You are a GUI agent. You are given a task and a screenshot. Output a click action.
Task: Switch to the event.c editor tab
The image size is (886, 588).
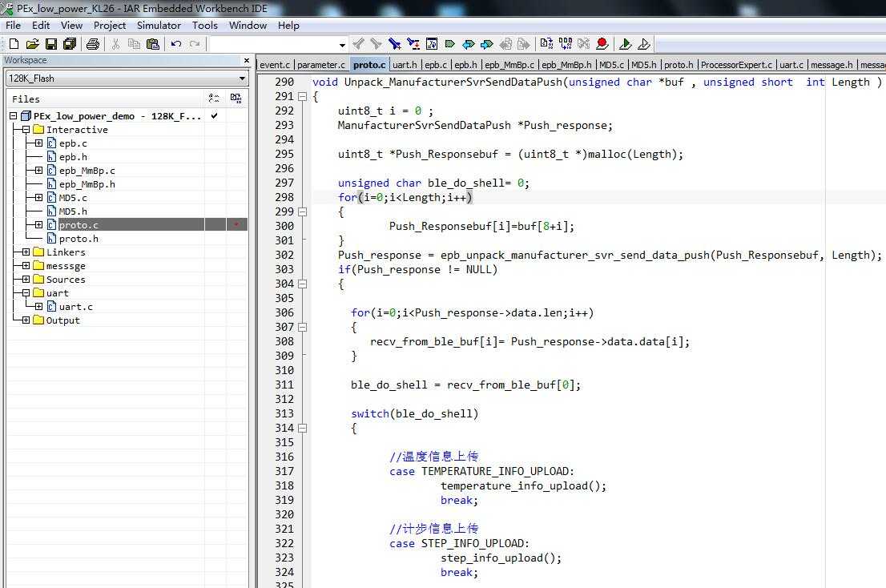[x=275, y=65]
